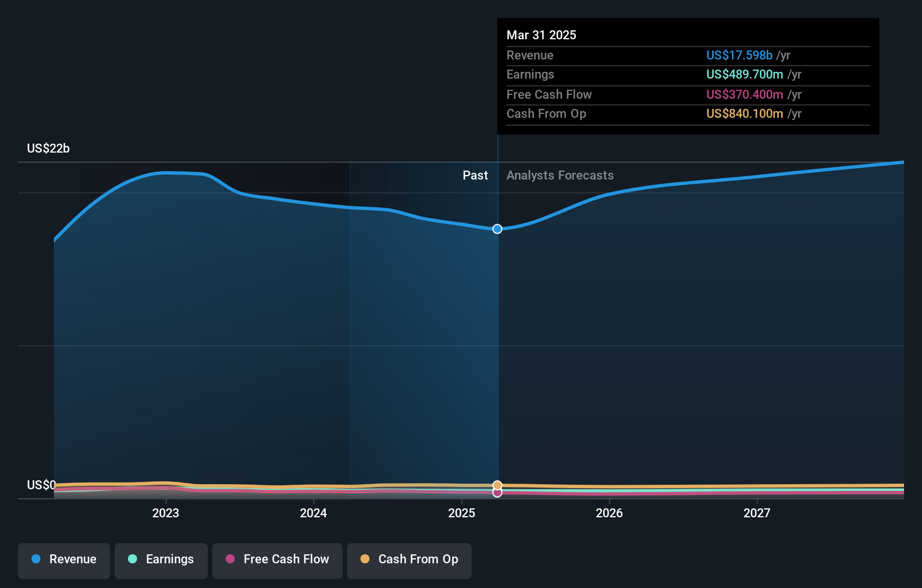Click the 2024 x-axis label
The image size is (922, 588).
pyautogui.click(x=313, y=513)
